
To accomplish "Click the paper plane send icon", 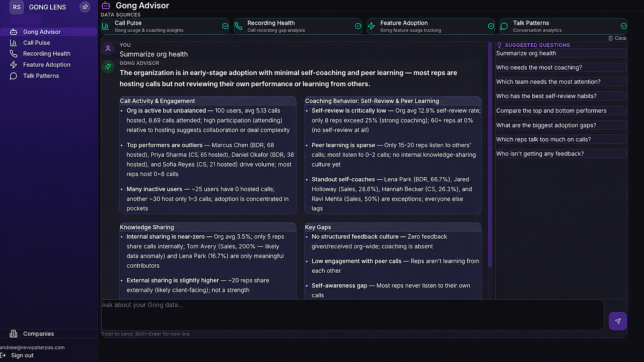I will pos(618,321).
